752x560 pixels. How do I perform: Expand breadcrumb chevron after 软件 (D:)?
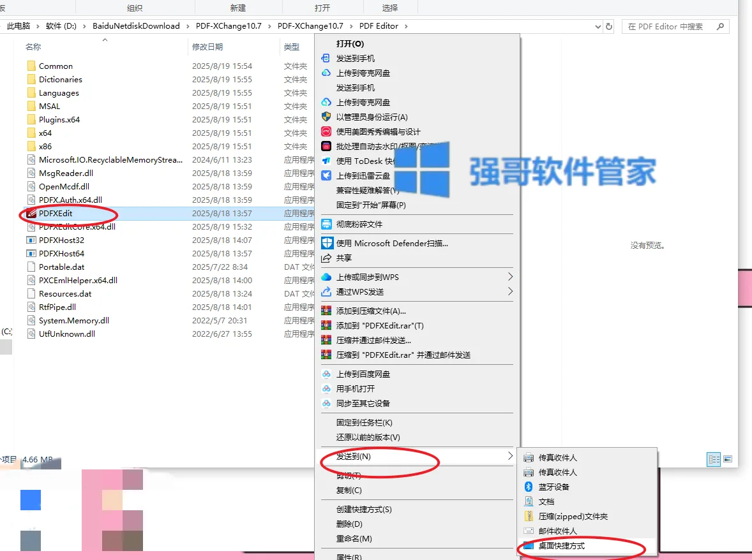pyautogui.click(x=84, y=26)
